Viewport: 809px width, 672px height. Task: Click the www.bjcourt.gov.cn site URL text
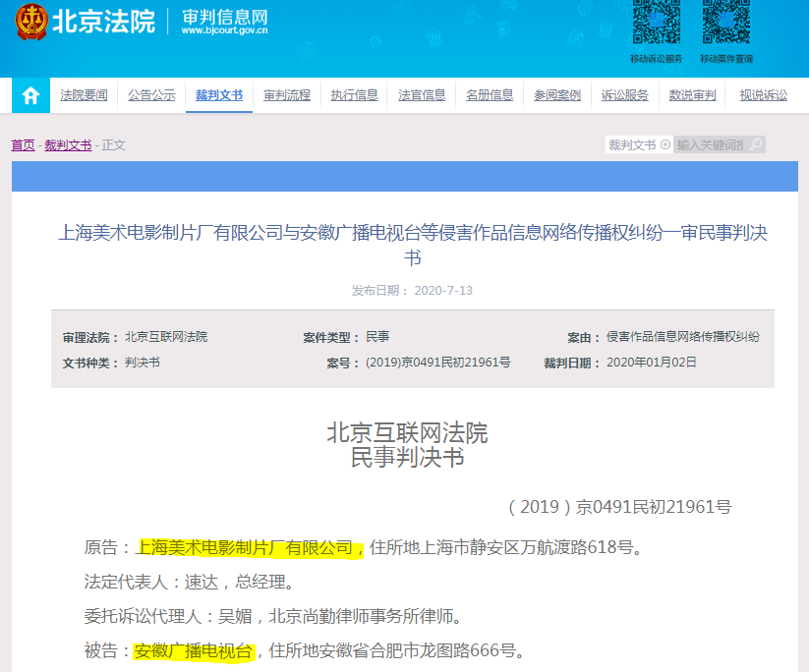(x=224, y=30)
